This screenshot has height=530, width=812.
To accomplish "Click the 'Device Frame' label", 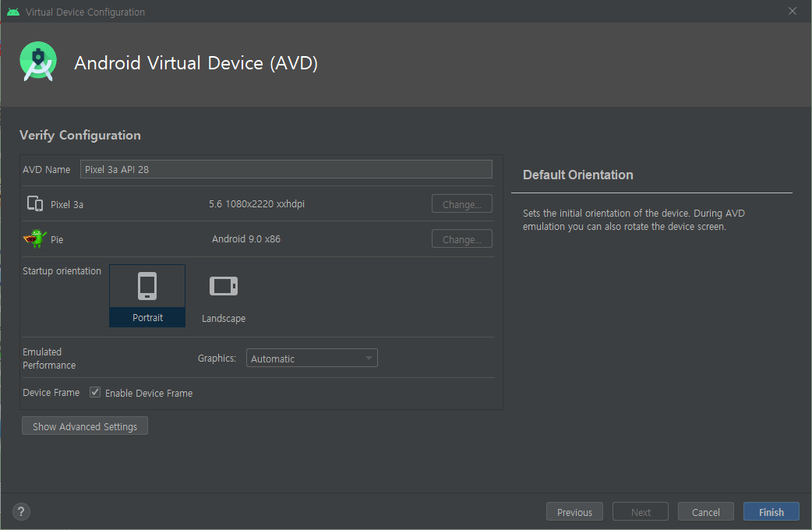I will coord(51,393).
